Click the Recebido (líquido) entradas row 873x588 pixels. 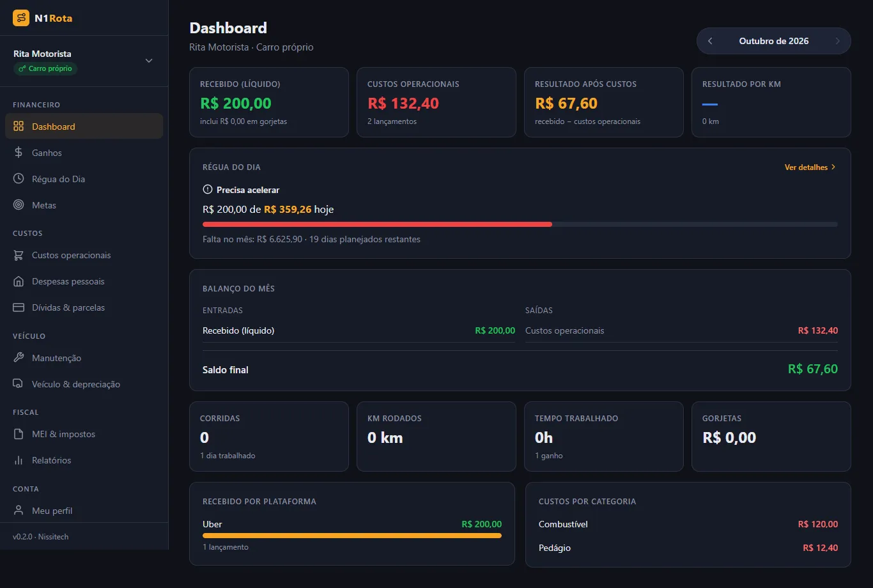click(x=359, y=330)
